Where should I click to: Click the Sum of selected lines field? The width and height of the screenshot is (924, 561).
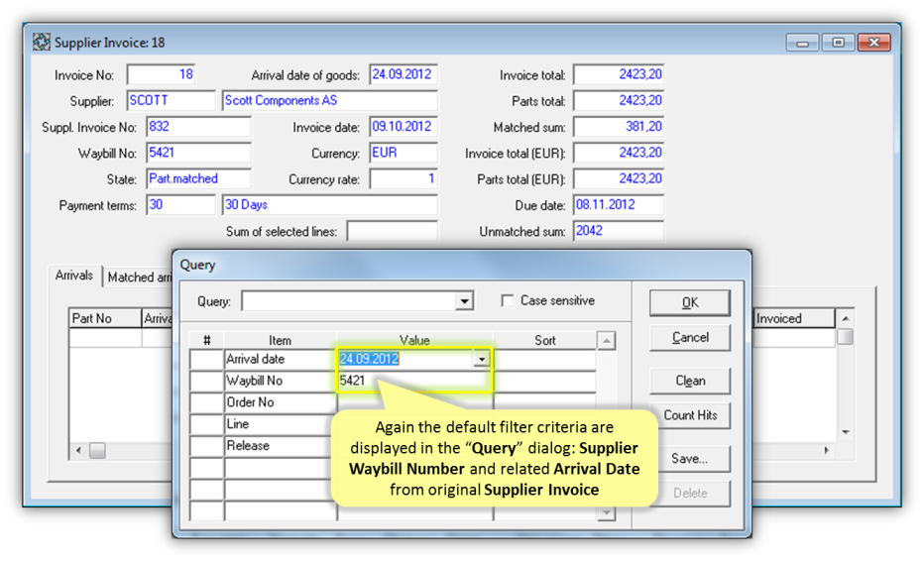coord(391,231)
